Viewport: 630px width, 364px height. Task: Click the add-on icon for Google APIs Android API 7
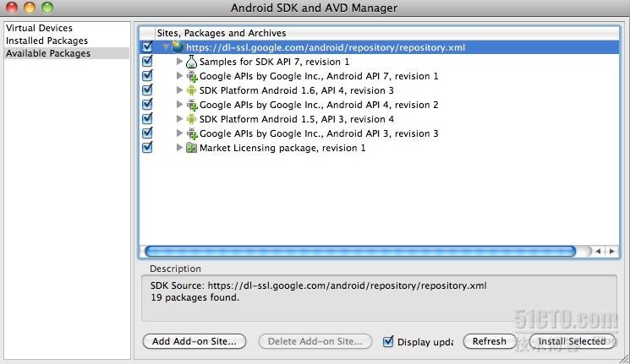coord(192,76)
